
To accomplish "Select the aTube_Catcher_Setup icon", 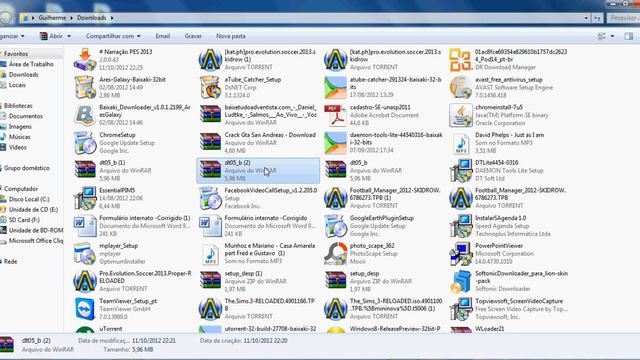I will click(x=210, y=87).
